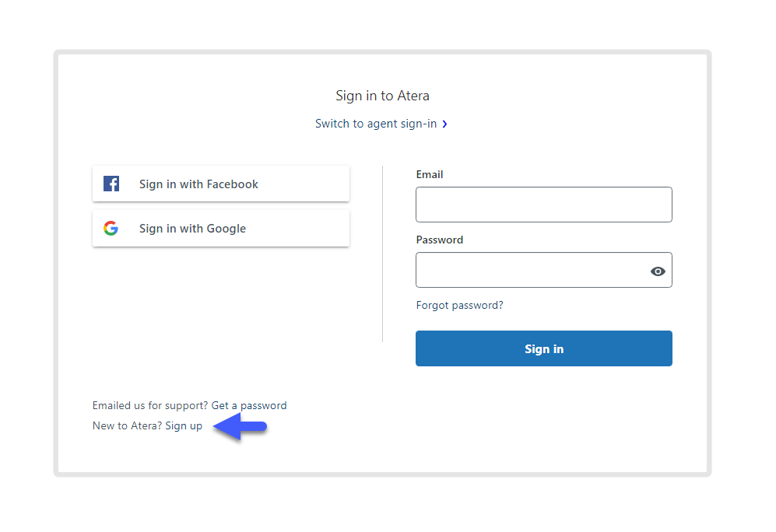Viewport: 776px width, 532px height.
Task: Click the New to Atera text
Action: point(127,425)
